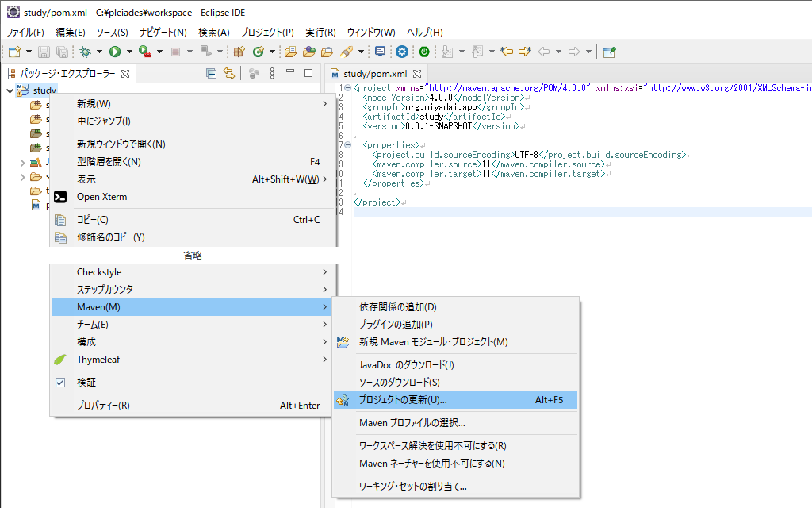Click the New Java Package icon
This screenshot has height=508, width=812.
[x=239, y=52]
